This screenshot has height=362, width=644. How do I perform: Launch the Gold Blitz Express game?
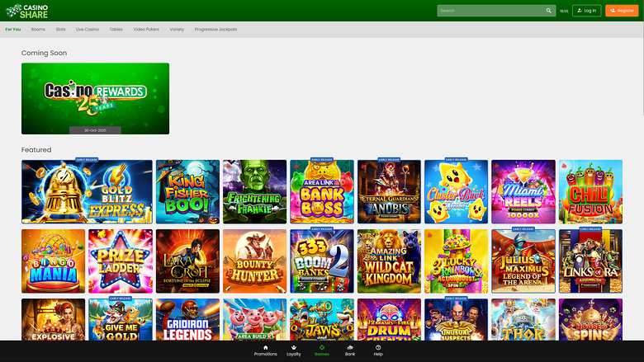[87, 192]
